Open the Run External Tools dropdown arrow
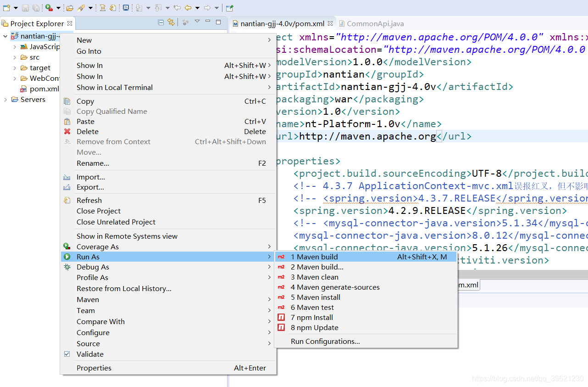The image size is (588, 387). 58,8
